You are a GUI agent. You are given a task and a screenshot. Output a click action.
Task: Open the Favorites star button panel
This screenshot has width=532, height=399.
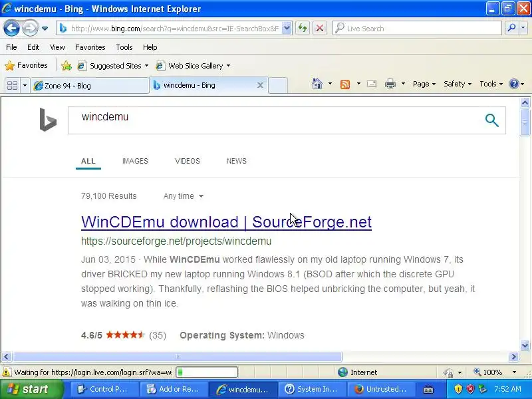tap(27, 65)
